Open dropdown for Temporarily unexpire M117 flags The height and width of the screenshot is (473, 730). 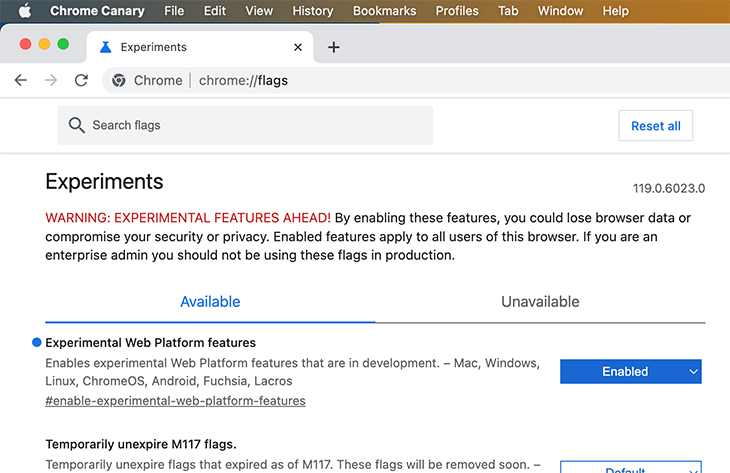pos(630,467)
